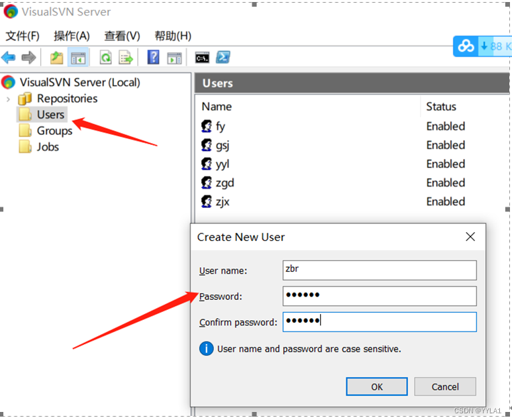Select the user icon for gsj
This screenshot has width=512, height=420.
pos(207,145)
